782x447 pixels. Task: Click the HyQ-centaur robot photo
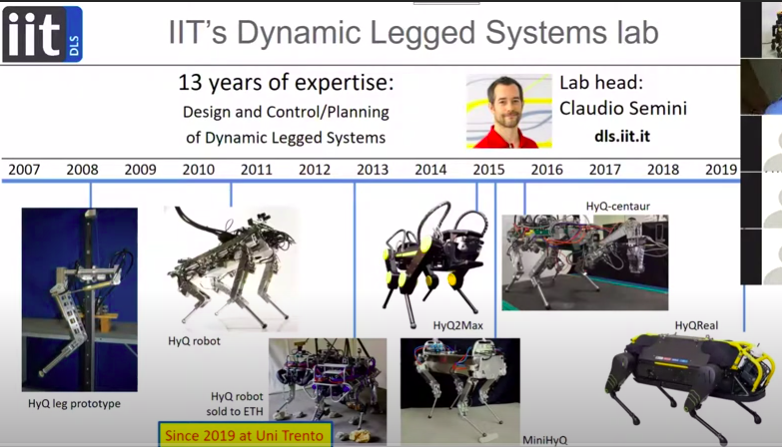click(585, 262)
